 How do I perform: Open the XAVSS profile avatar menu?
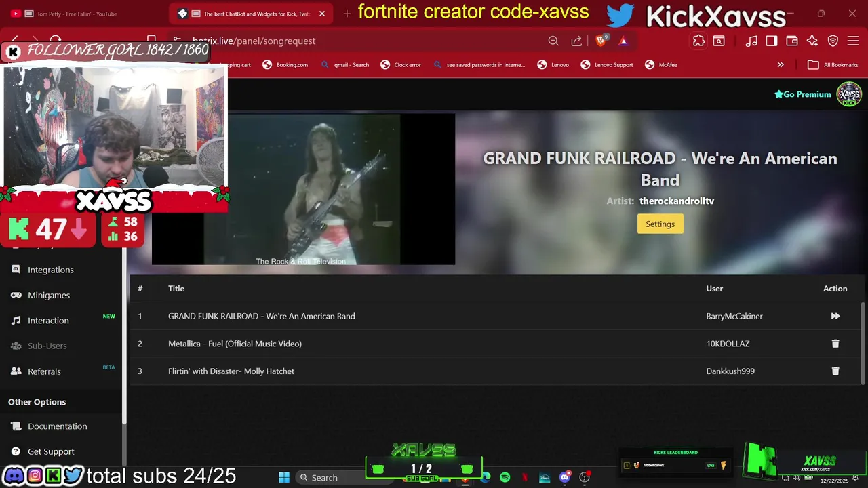[x=848, y=94]
